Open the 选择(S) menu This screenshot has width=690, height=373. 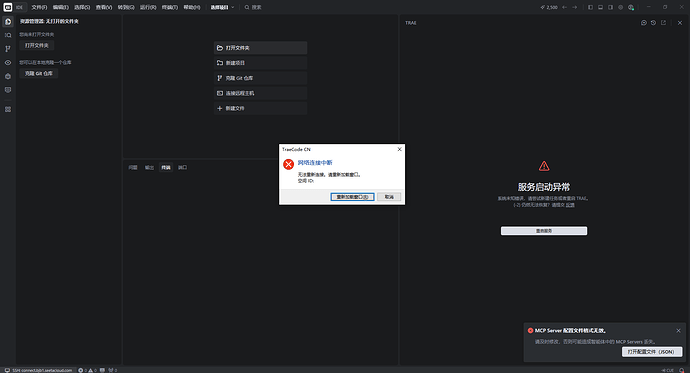point(82,7)
